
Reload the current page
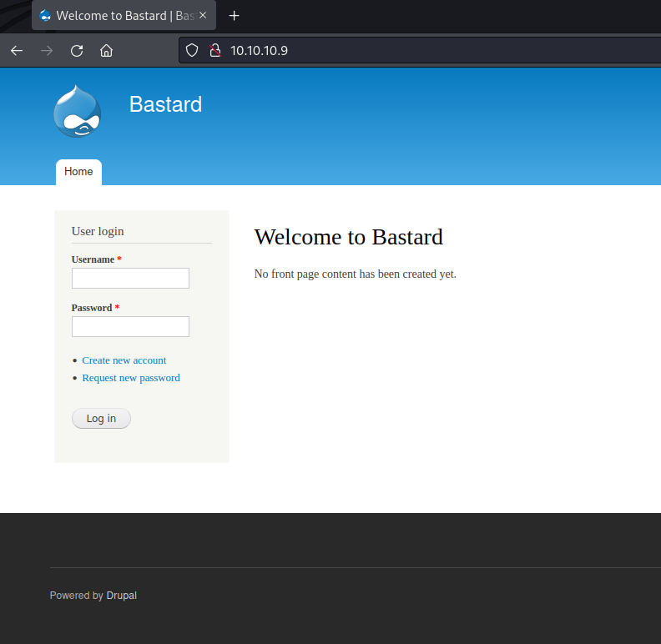click(77, 51)
